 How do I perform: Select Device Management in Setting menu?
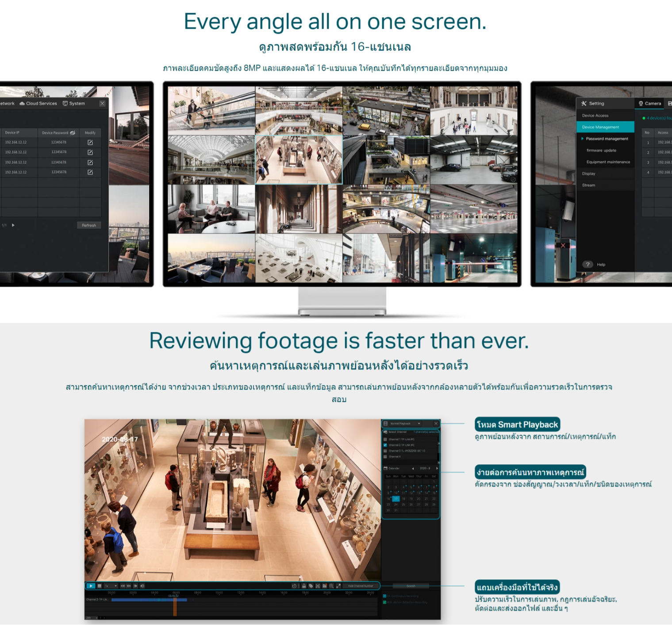click(x=604, y=127)
